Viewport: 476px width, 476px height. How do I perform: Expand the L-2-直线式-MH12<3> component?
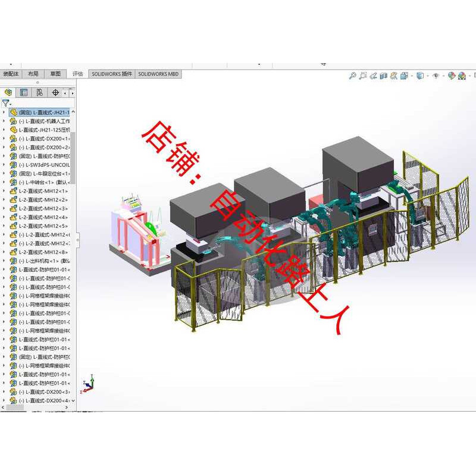pos(4,209)
